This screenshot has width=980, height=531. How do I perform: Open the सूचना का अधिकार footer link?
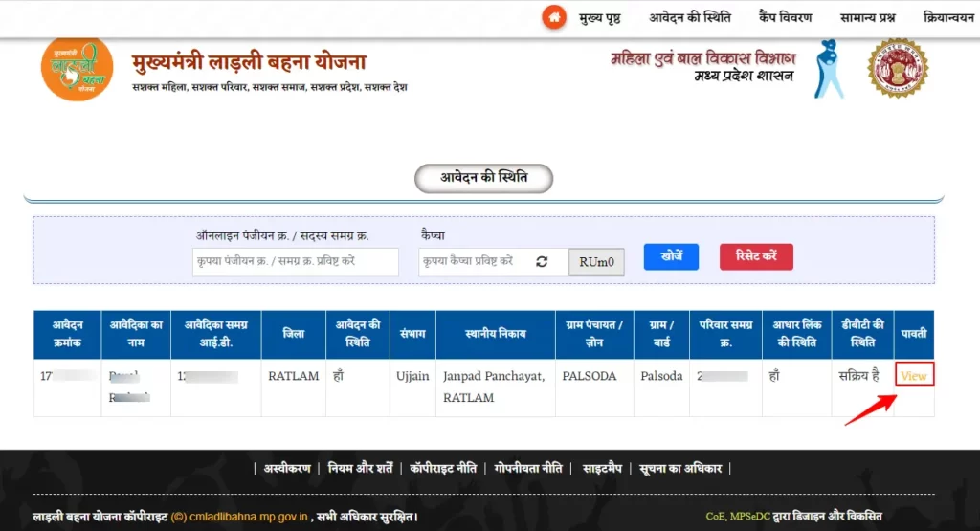point(680,468)
